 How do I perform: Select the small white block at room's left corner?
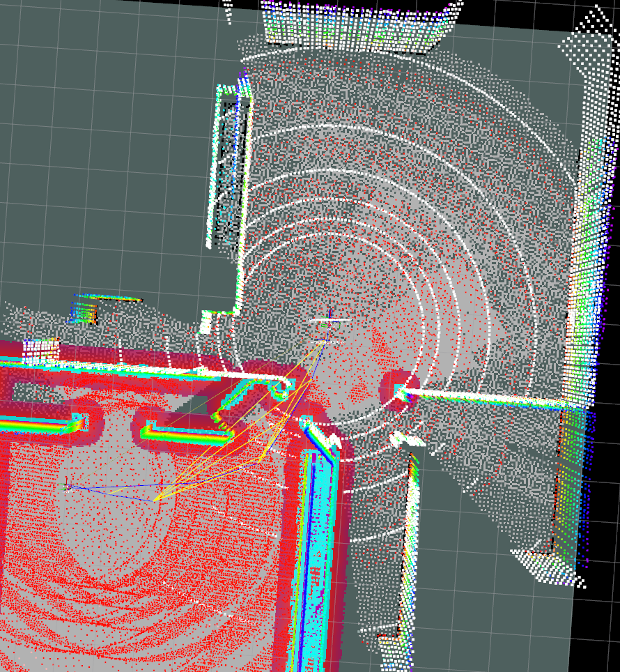[206, 323]
